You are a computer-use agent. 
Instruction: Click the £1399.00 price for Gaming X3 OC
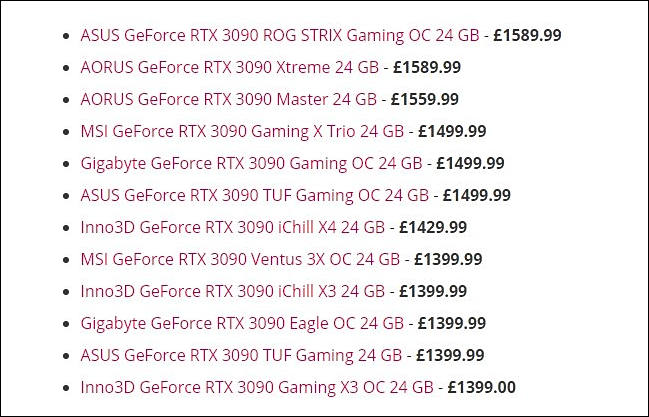(482, 388)
